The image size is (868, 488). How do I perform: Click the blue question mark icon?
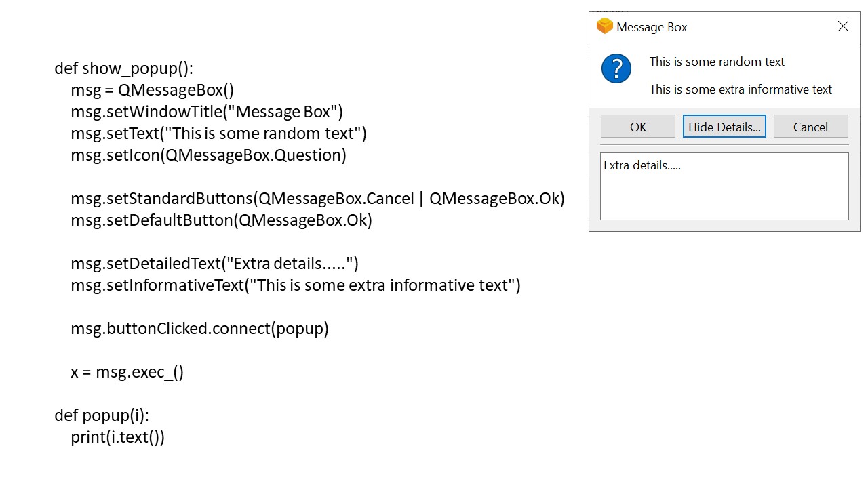(x=616, y=68)
